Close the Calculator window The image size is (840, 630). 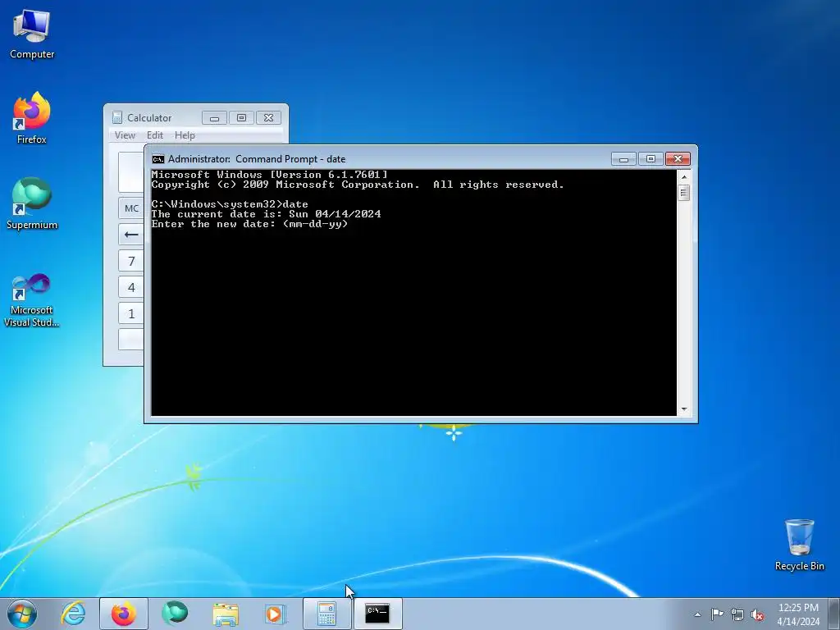(268, 118)
